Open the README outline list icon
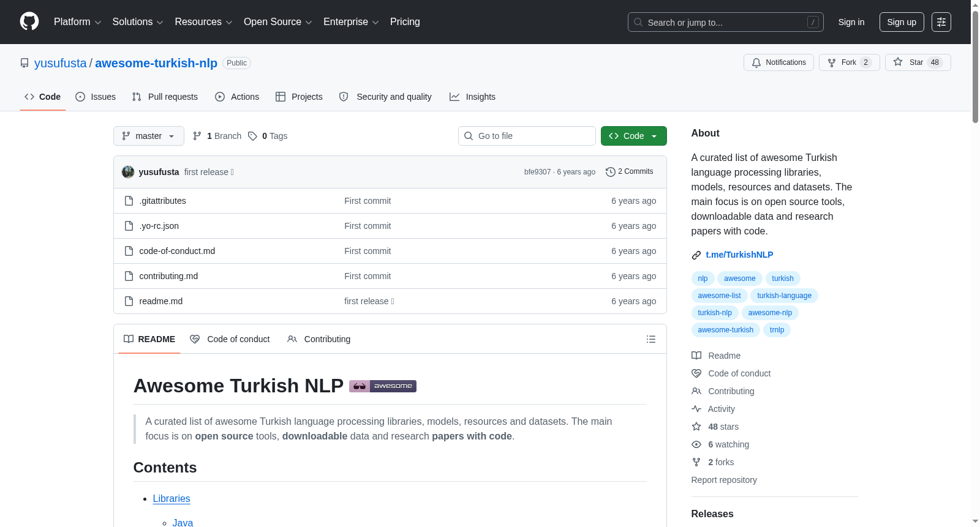 pos(651,339)
